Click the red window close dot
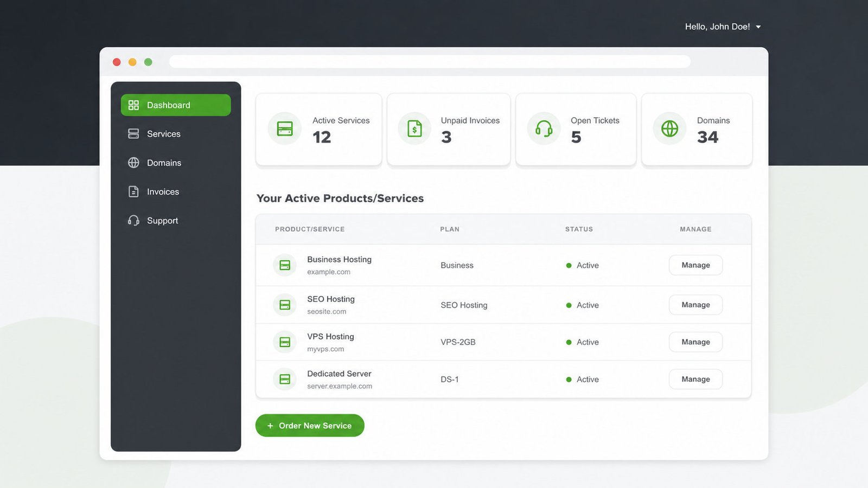868x488 pixels. click(x=117, y=62)
